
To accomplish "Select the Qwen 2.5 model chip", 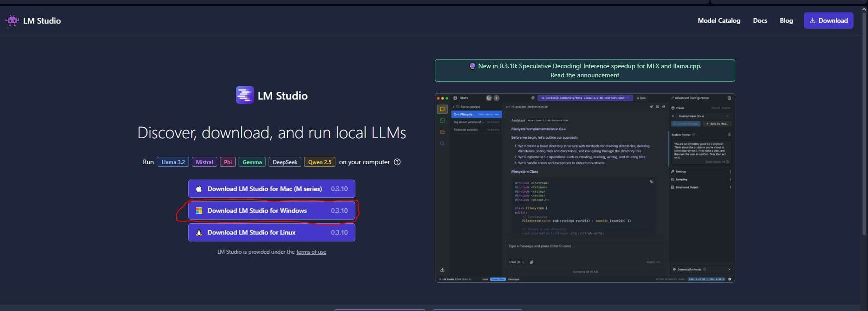I will pyautogui.click(x=320, y=162).
